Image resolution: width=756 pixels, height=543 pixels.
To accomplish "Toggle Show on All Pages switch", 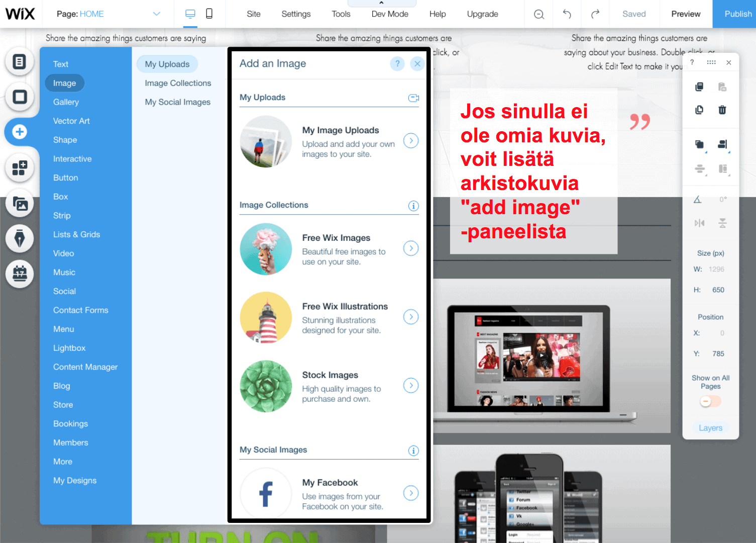I will [x=710, y=402].
